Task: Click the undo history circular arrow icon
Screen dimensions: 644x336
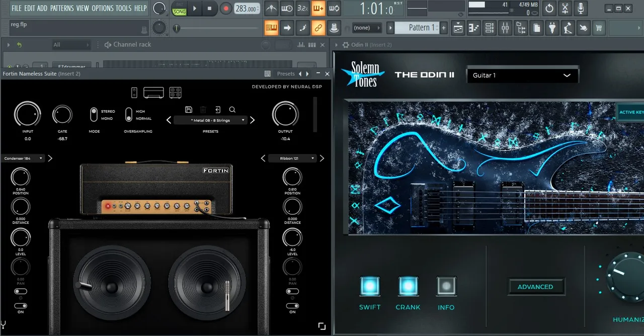Action: tap(549, 9)
